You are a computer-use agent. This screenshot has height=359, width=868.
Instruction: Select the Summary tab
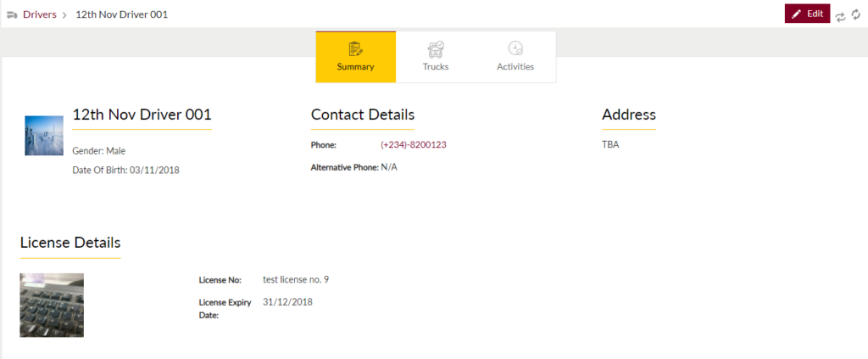click(x=355, y=57)
